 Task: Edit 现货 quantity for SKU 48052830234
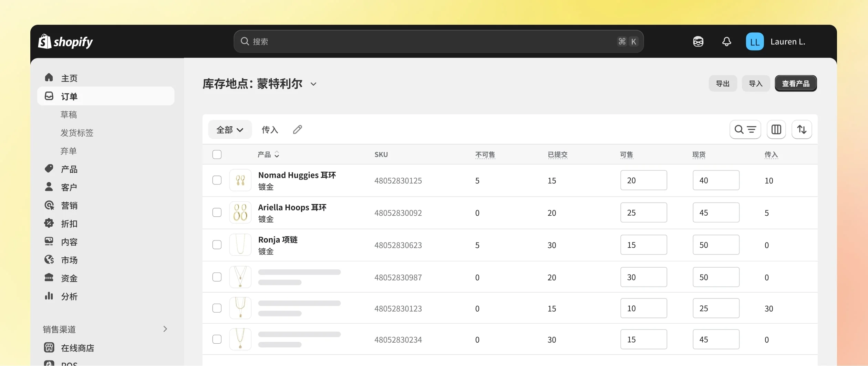pyautogui.click(x=716, y=340)
